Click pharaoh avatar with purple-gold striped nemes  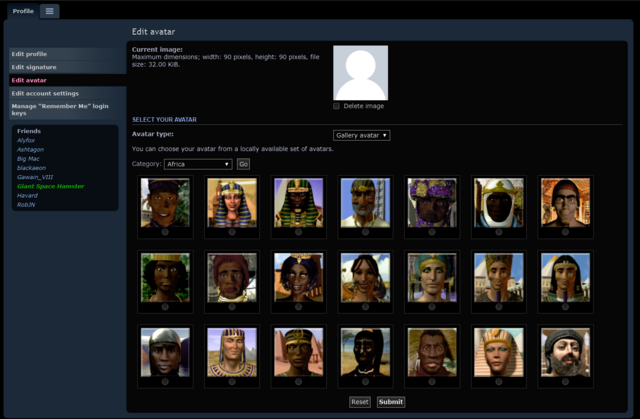[232, 352]
